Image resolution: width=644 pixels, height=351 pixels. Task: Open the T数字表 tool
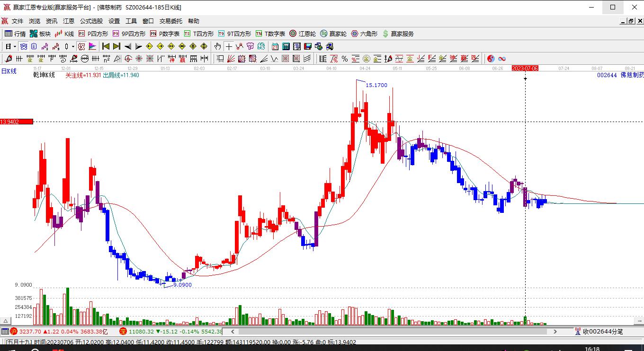point(270,34)
